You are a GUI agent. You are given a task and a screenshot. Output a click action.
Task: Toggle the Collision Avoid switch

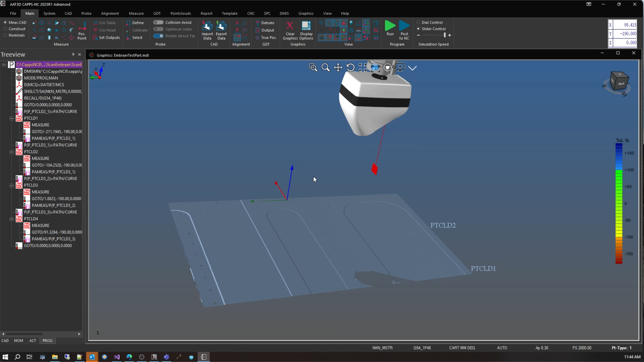click(x=158, y=22)
